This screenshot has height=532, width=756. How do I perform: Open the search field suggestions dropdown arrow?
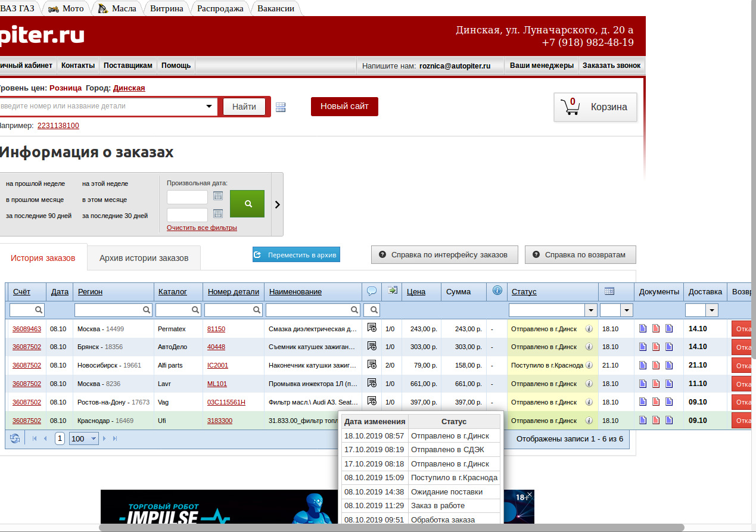click(209, 107)
